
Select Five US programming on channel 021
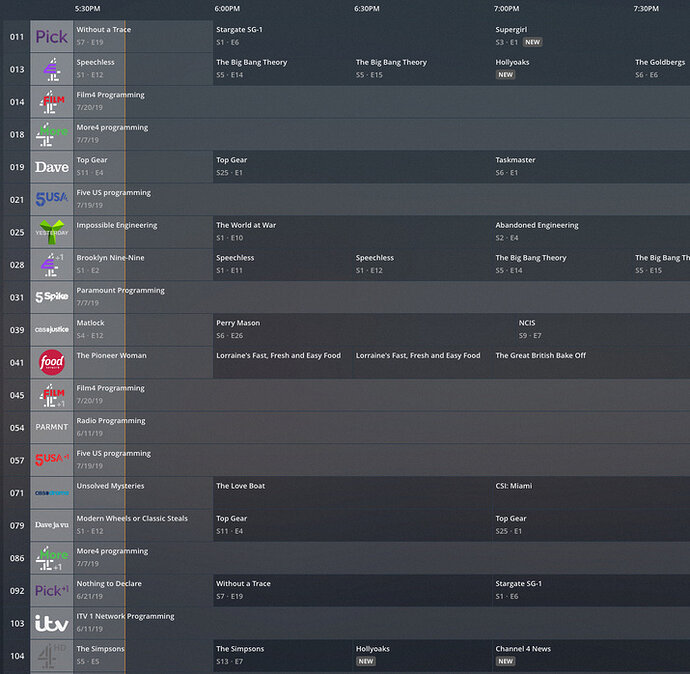382,199
